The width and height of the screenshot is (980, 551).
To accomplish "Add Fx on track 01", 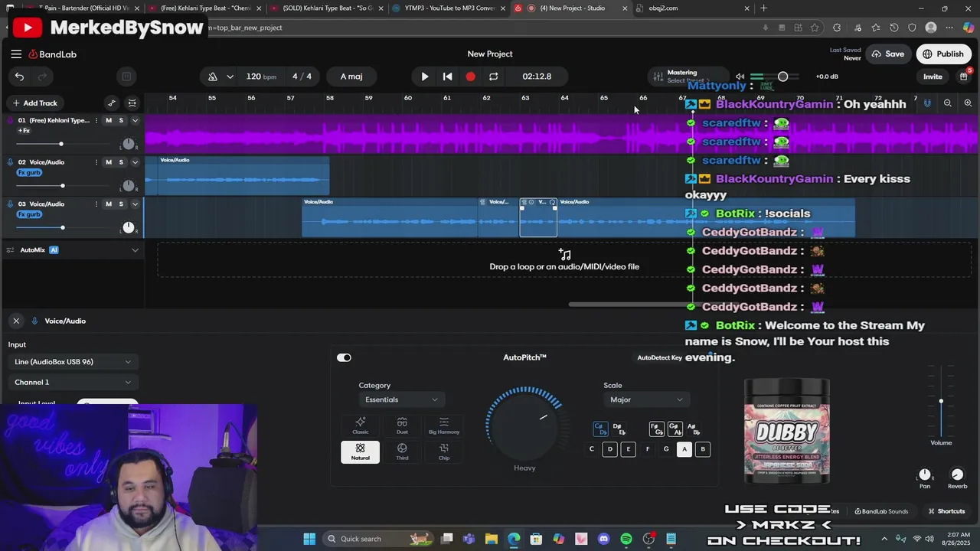I will point(24,131).
